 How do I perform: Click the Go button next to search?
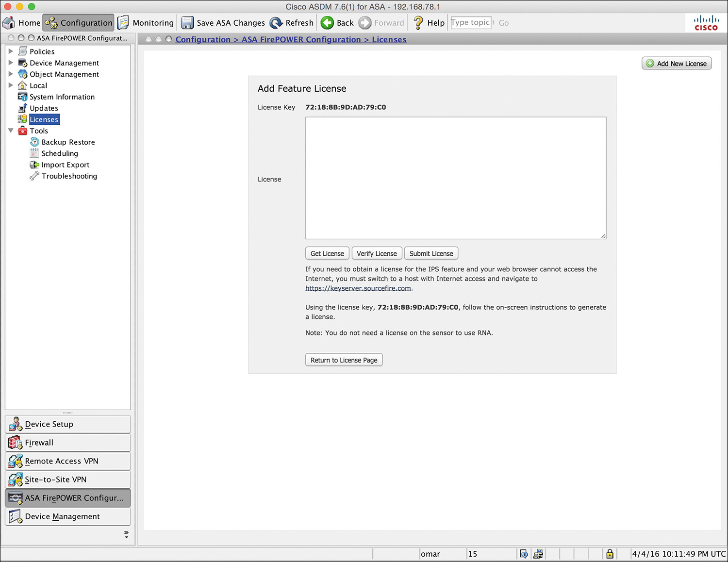tap(504, 23)
